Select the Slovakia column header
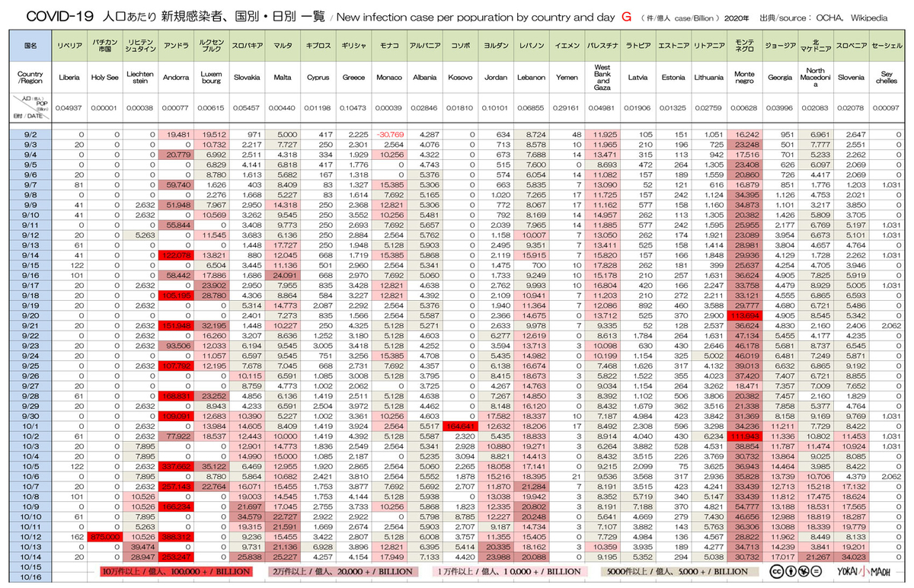 pyautogui.click(x=245, y=77)
